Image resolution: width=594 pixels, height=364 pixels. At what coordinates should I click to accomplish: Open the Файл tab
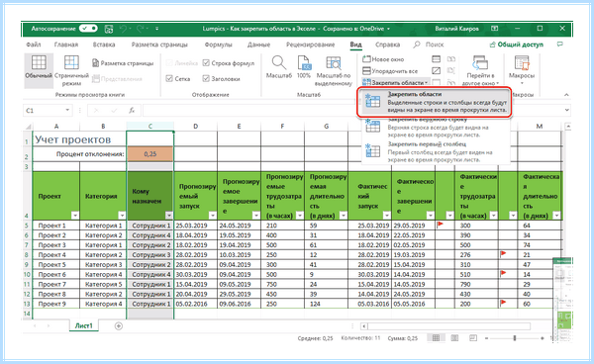click(x=34, y=45)
